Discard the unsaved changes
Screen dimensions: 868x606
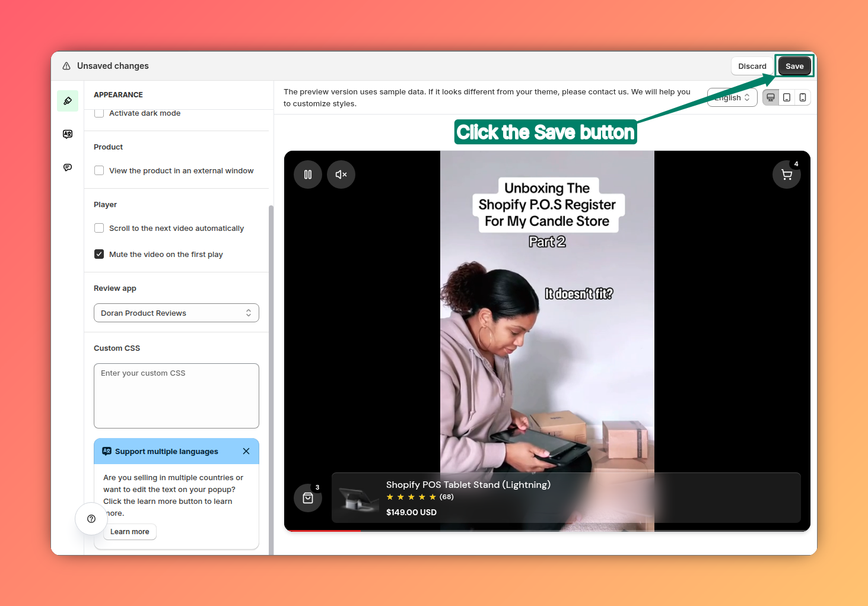752,66
